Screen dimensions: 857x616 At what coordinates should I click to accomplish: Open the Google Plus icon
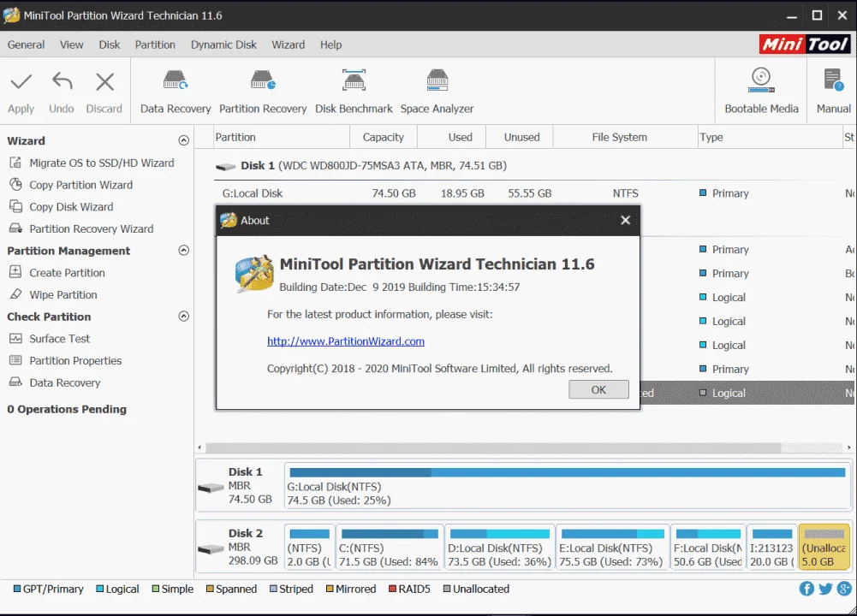(844, 588)
